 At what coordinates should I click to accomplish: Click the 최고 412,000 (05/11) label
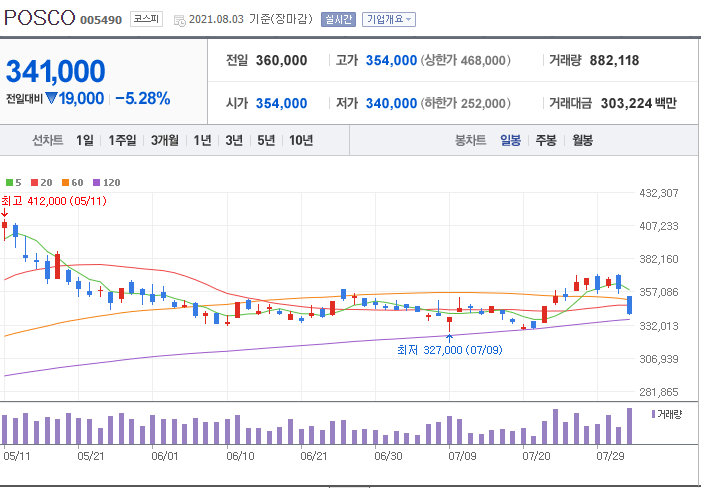pyautogui.click(x=54, y=201)
